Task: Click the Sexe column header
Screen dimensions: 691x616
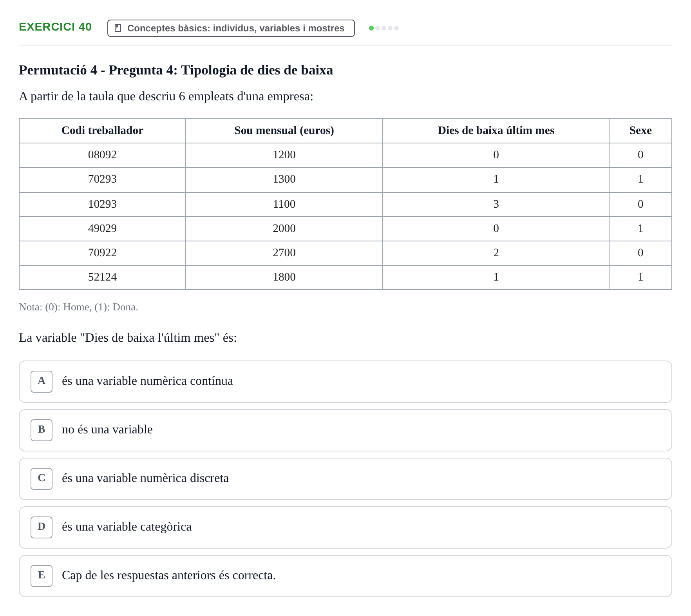Action: pyautogui.click(x=640, y=131)
